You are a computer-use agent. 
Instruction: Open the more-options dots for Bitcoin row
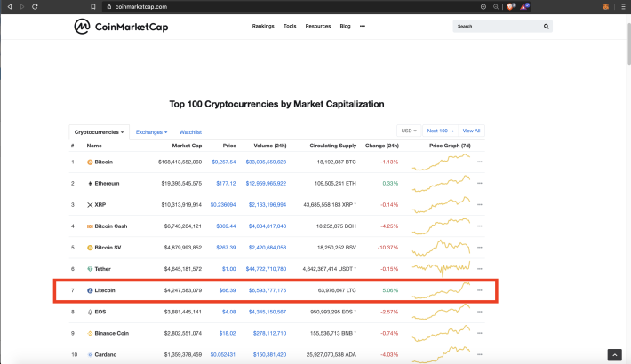pos(480,162)
